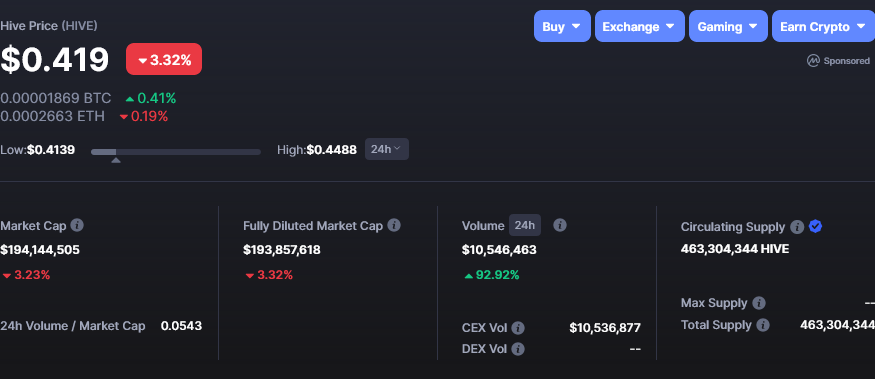Image resolution: width=875 pixels, height=379 pixels.
Task: Click the CoinMarketCap Sponsored logo icon
Action: click(x=813, y=60)
